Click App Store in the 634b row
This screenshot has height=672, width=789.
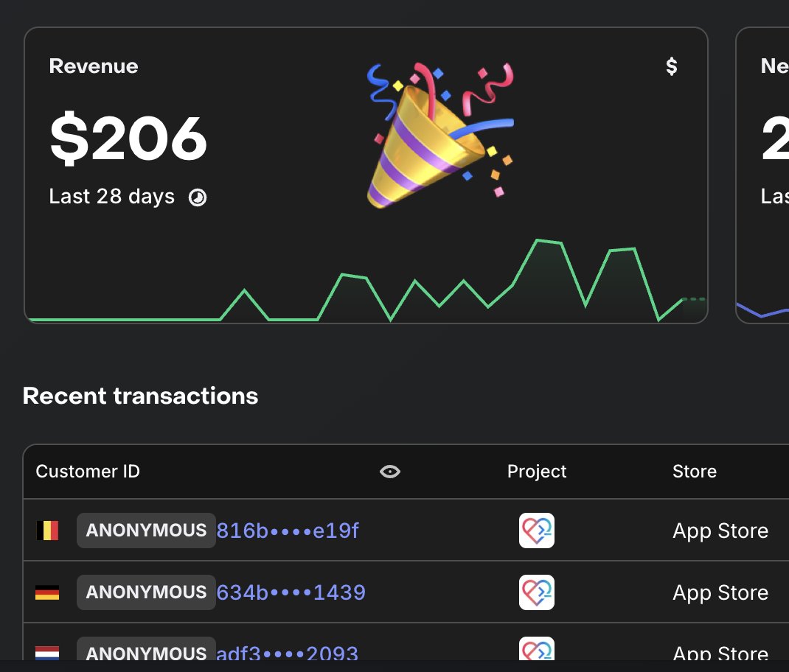720,593
